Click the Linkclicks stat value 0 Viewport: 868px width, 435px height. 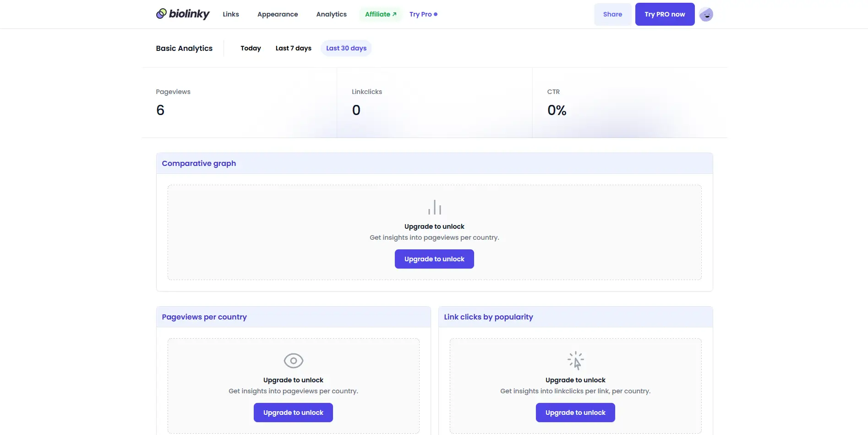[356, 110]
